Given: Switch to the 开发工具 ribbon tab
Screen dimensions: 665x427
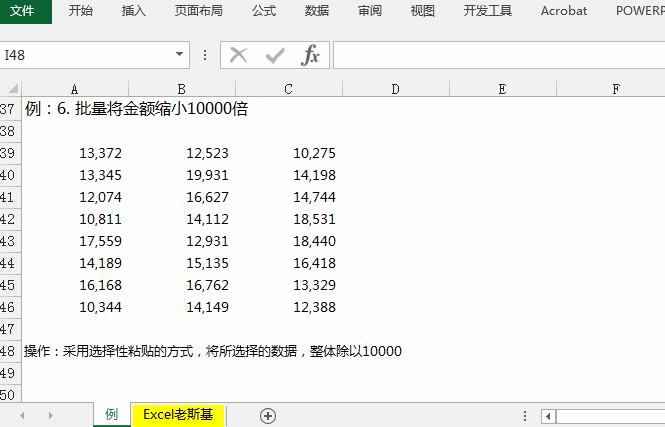Looking at the screenshot, I should click(x=488, y=11).
